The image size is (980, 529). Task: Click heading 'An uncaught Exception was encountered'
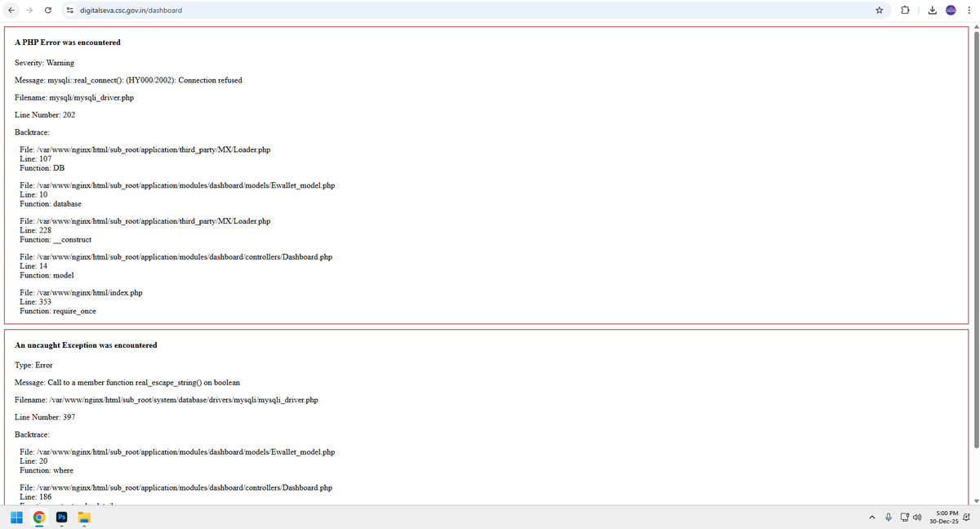click(x=86, y=345)
